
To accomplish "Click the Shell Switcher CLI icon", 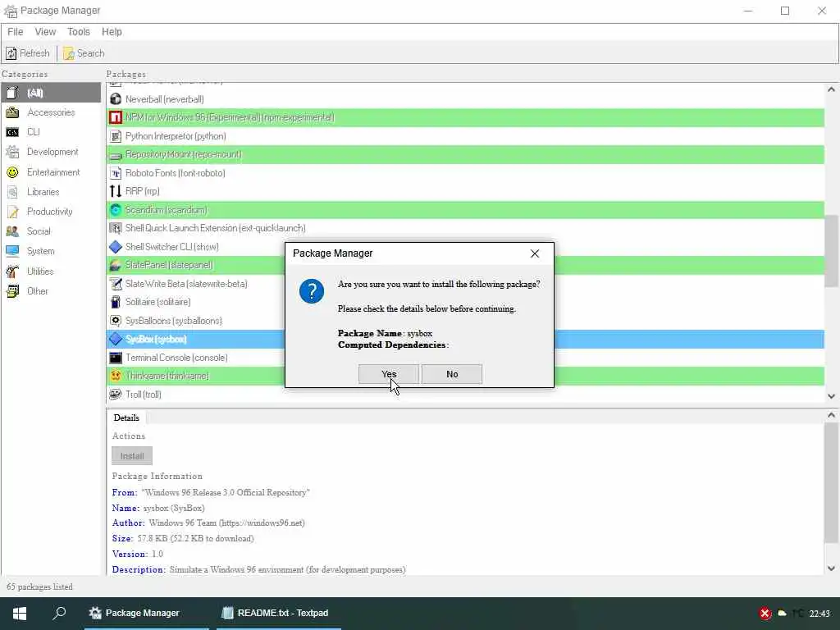I will pyautogui.click(x=115, y=247).
